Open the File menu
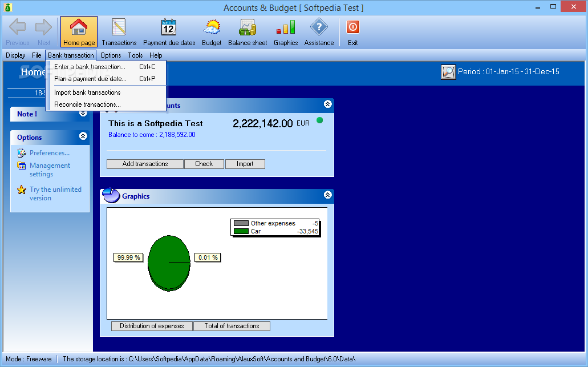This screenshot has height=367, width=588. (37, 55)
